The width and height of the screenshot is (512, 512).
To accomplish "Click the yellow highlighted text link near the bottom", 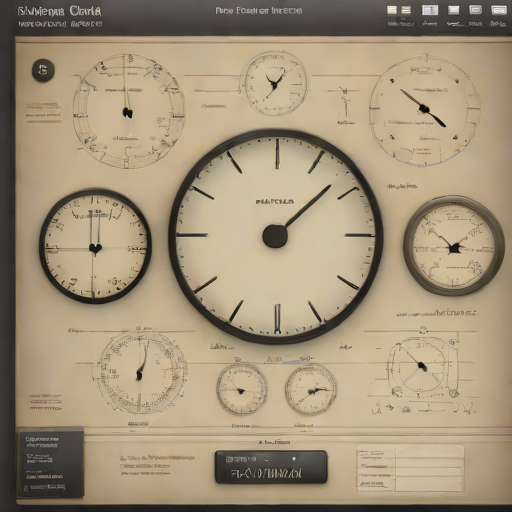I will point(157,457).
